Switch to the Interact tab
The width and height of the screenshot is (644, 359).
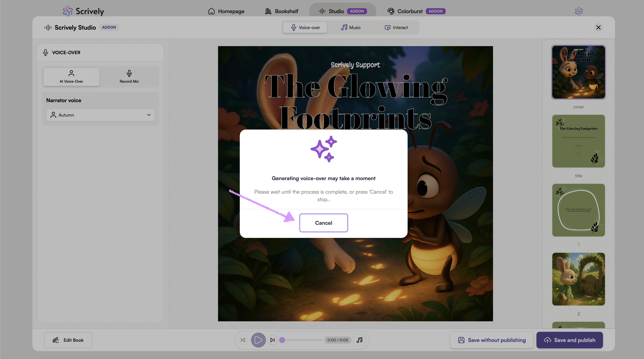[396, 28]
